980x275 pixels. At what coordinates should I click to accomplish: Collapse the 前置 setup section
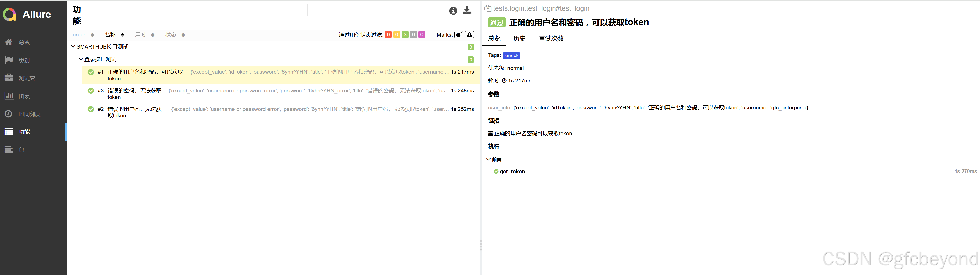[488, 160]
